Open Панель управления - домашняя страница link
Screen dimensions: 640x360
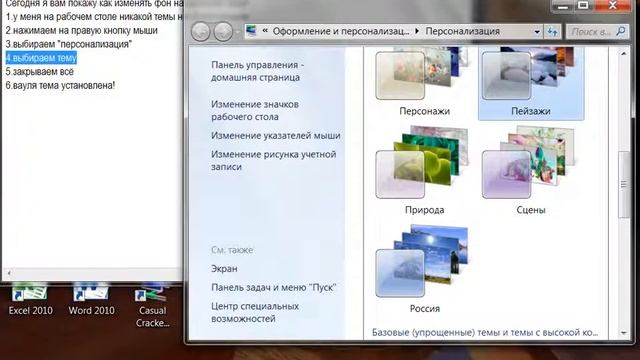click(258, 71)
